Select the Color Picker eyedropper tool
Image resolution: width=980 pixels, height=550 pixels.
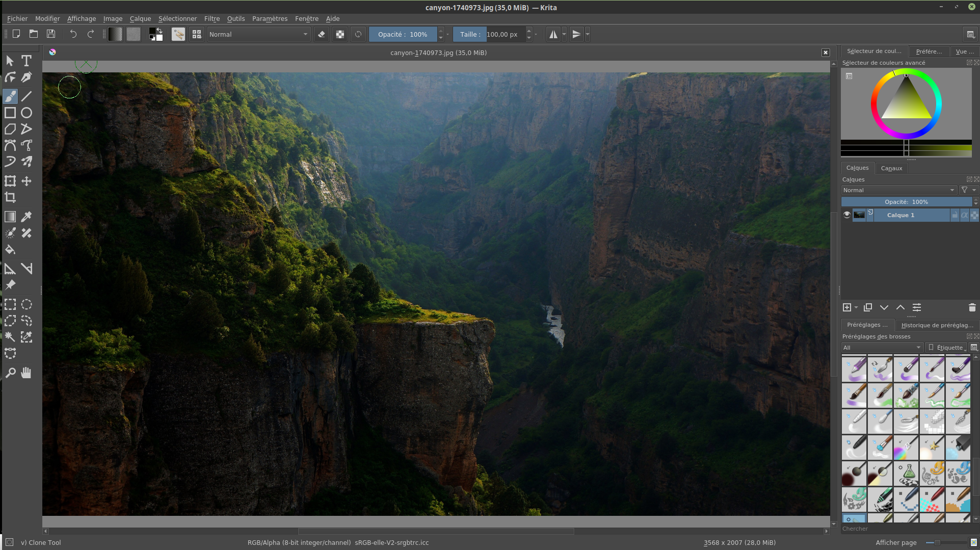pyautogui.click(x=27, y=217)
